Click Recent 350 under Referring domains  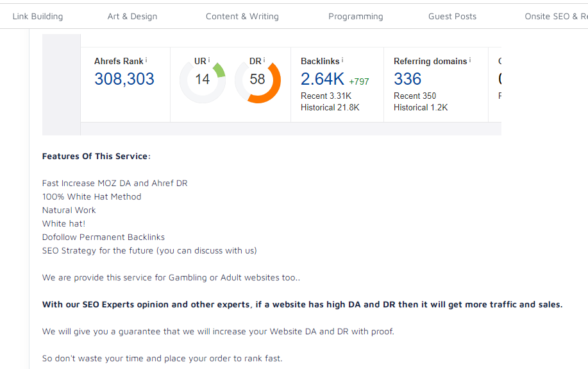[415, 96]
